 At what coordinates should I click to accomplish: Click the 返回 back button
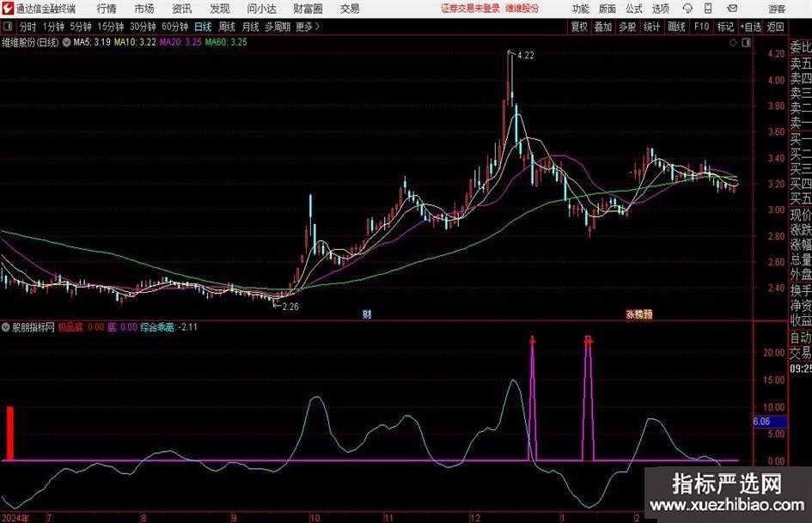775,27
